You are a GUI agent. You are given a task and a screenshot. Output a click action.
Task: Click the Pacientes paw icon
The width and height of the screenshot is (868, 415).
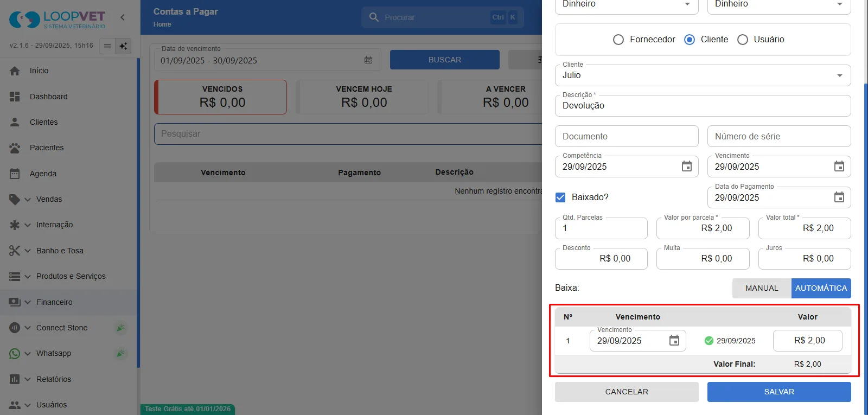pos(15,148)
